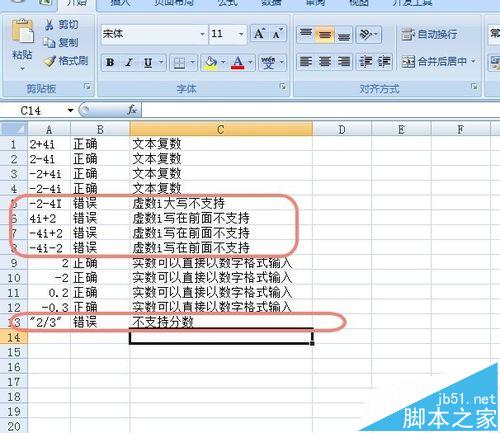Click Wrap Text (自动换行)
The width and height of the screenshot is (500, 433).
pyautogui.click(x=429, y=34)
